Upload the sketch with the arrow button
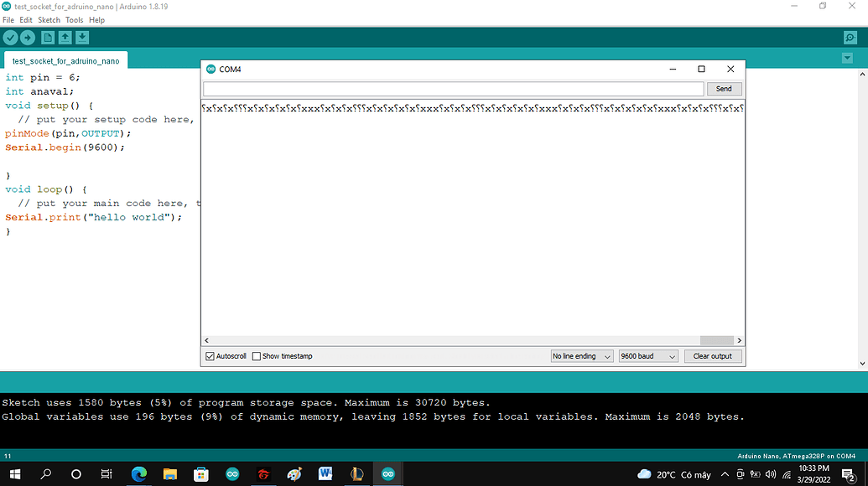 pyautogui.click(x=28, y=38)
